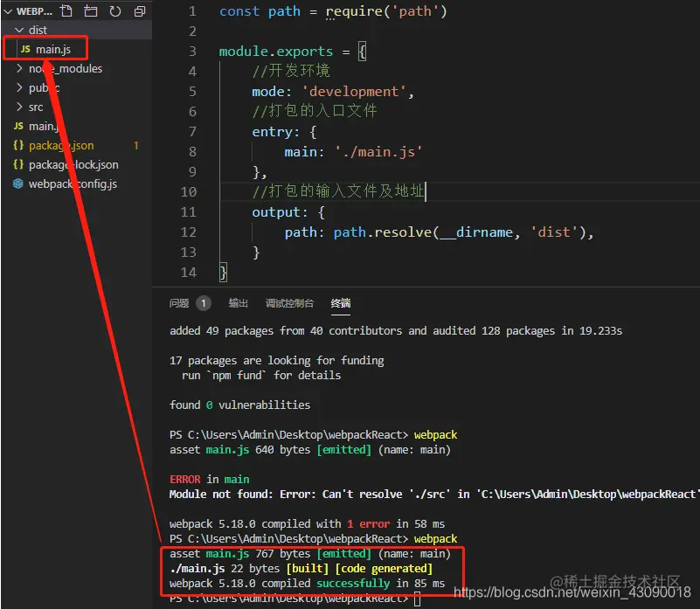Open package.json in the explorer
700x609 pixels.
tap(61, 146)
